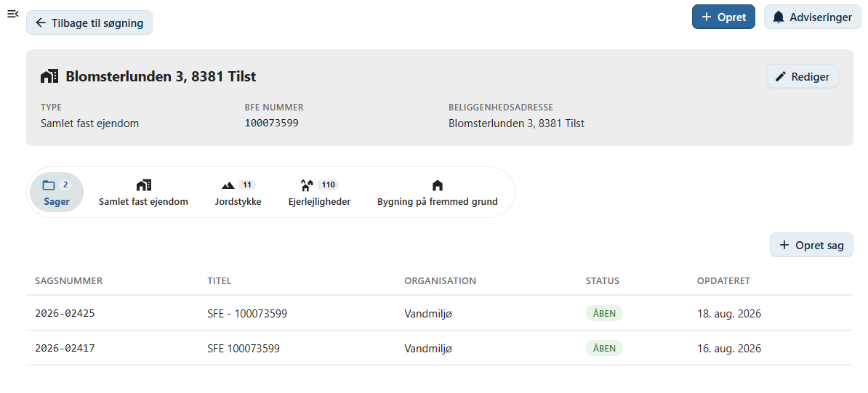Click the pencil icon on Rediger
The image size is (868, 393).
pyautogui.click(x=781, y=76)
